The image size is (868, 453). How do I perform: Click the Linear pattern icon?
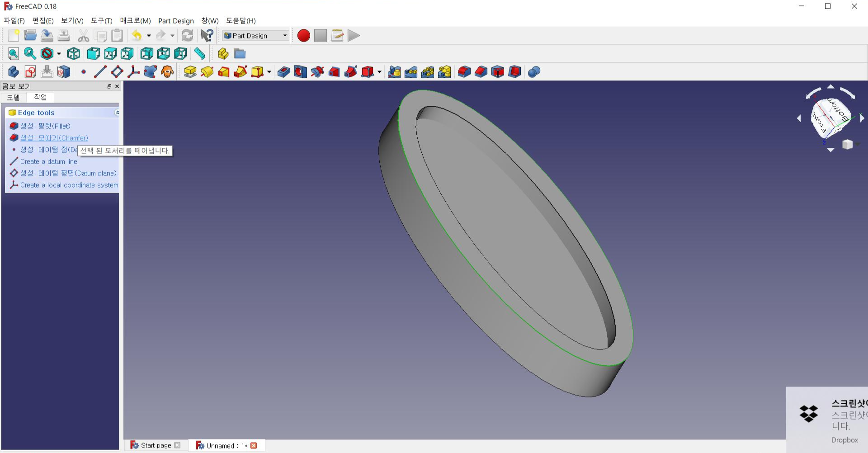411,71
